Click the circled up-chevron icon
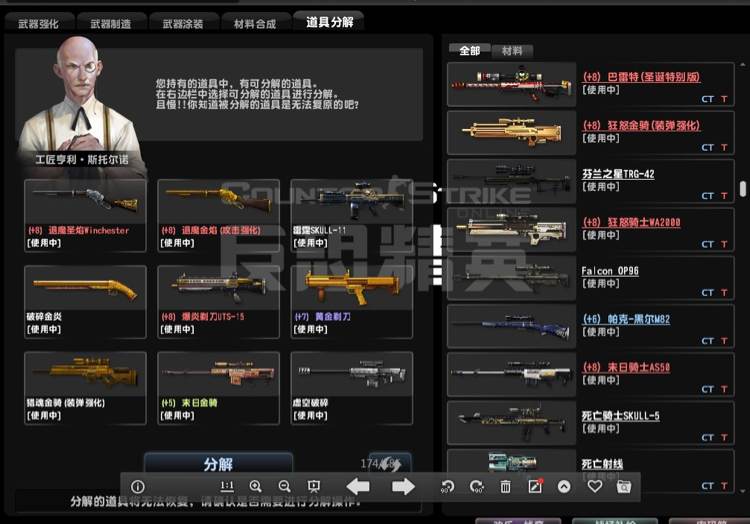Screen dimensions: 750x524 564,486
